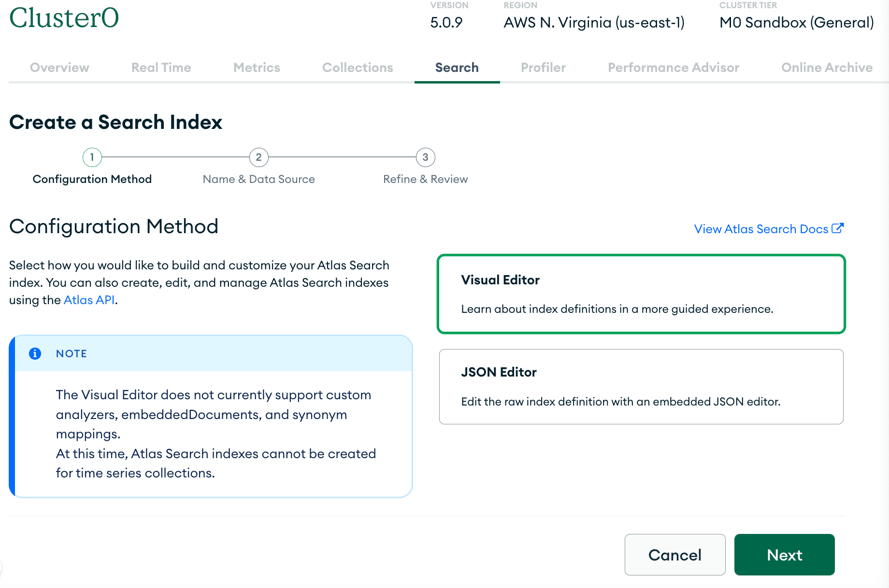Go to step 3 circle Refine & Review
Viewport: 889px width, 588px height.
point(425,157)
